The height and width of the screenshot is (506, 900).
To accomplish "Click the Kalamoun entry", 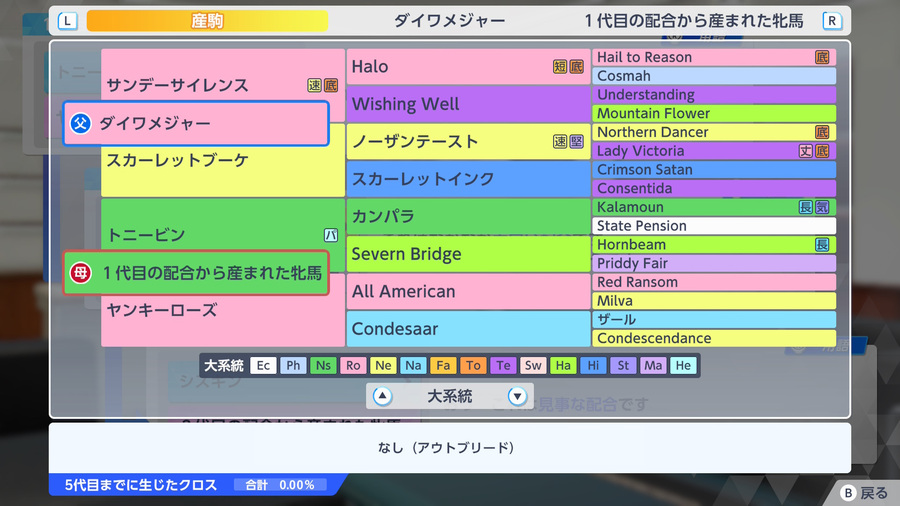I will (714, 207).
